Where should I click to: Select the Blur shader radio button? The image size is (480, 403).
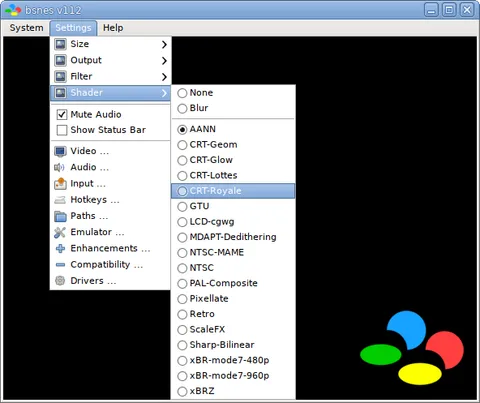coord(182,108)
